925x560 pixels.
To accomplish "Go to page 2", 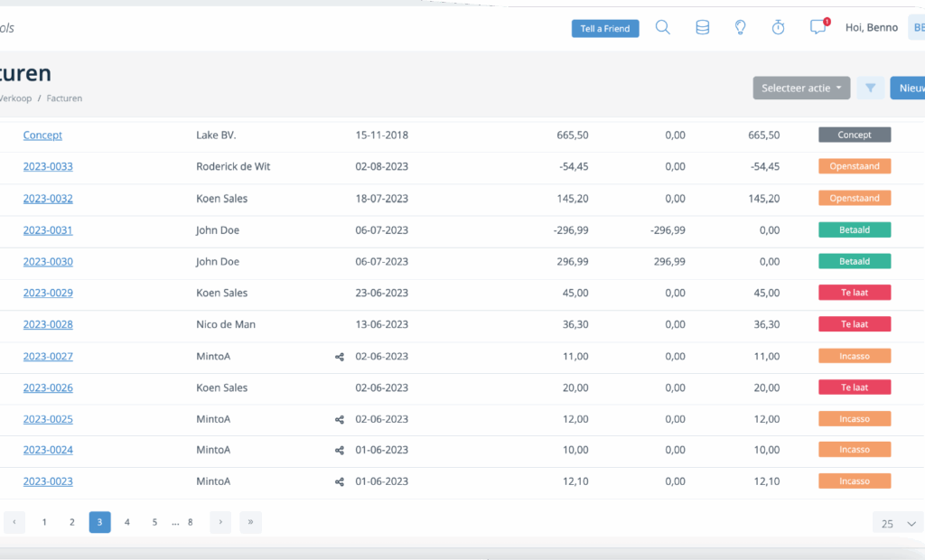I will [x=72, y=522].
